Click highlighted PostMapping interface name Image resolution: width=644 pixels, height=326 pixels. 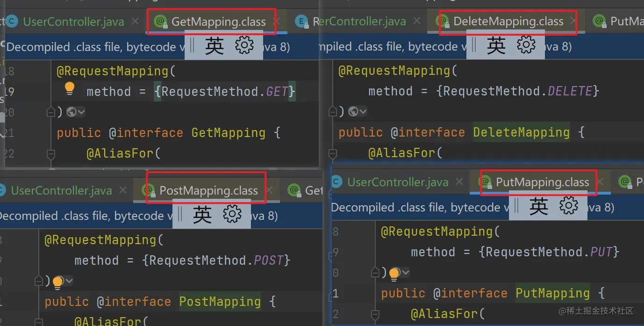(x=220, y=302)
